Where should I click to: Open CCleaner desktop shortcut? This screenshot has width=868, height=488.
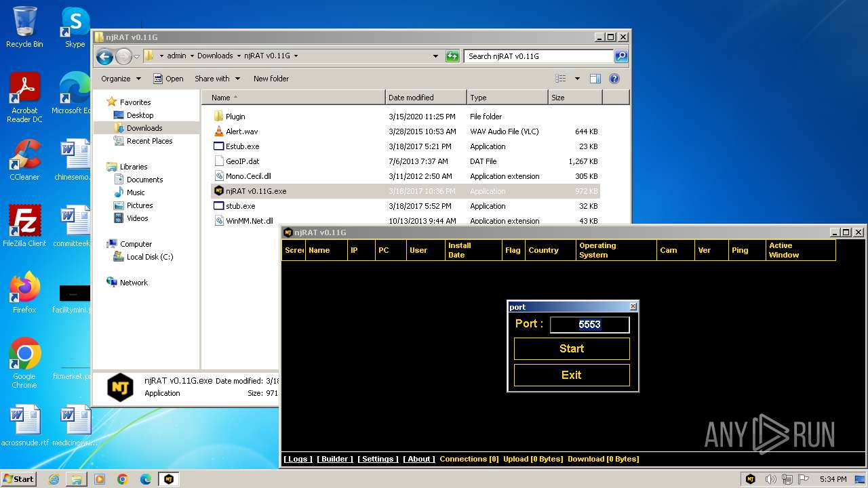click(24, 159)
